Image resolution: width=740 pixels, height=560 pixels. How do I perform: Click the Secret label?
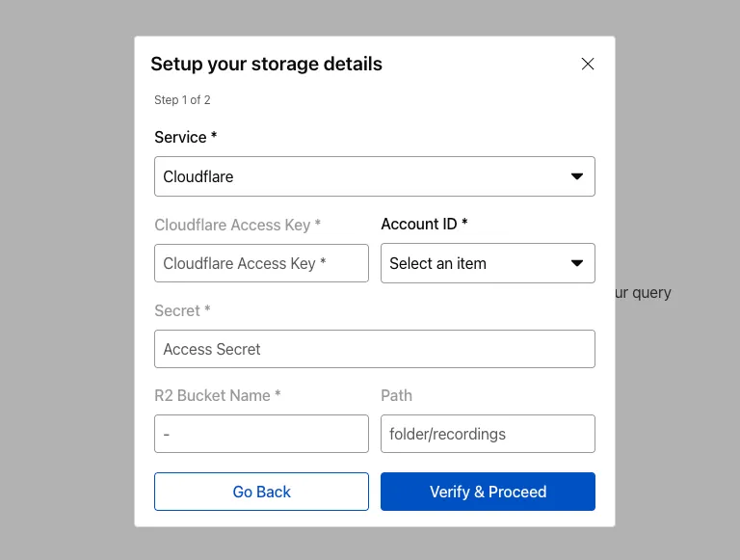tap(182, 310)
